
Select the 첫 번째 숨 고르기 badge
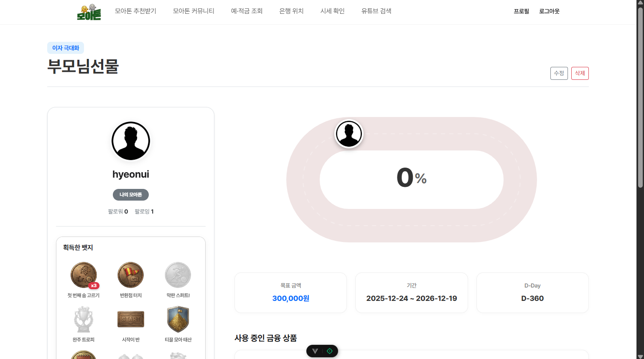point(84,275)
